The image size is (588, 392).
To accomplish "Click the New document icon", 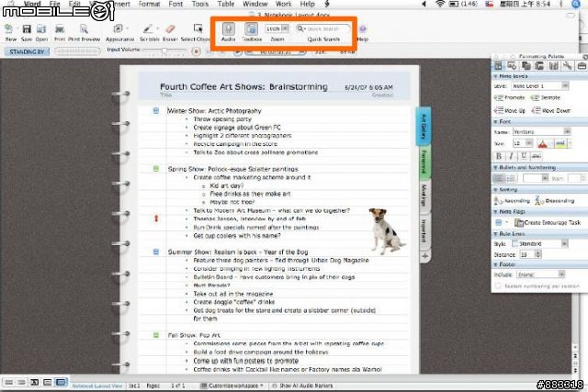I will pos(9,29).
